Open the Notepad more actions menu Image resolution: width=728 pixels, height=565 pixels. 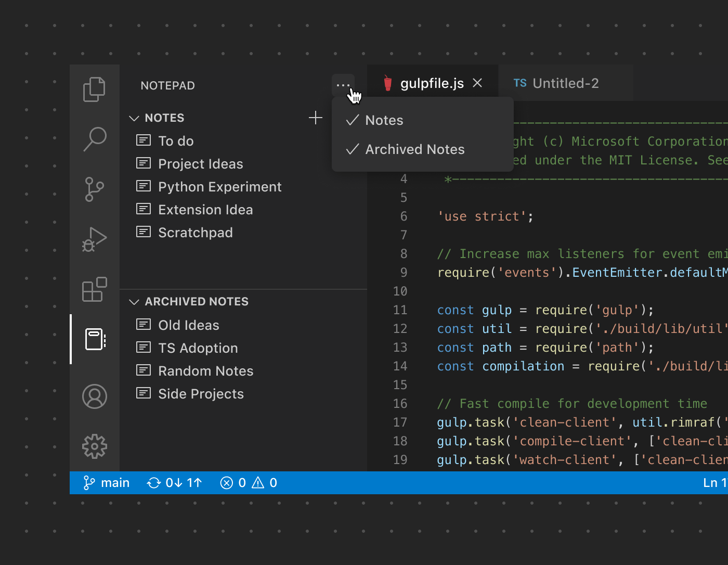pyautogui.click(x=343, y=84)
